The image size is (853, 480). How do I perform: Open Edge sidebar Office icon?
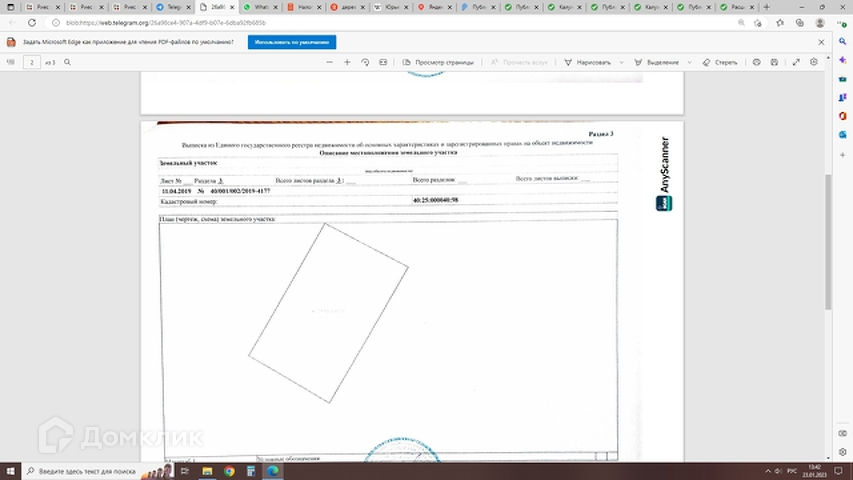(x=843, y=116)
